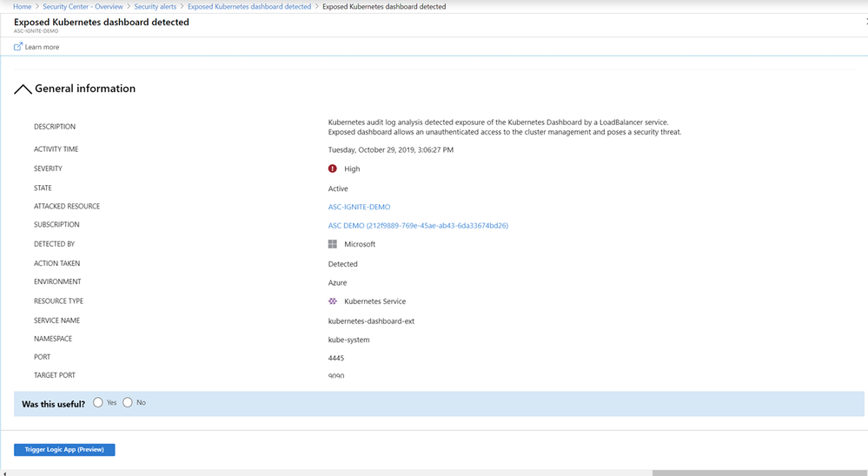Screen dimensions: 868x476
Task: Open first Exposed Kubernetes dashboard detected breadcrumb
Action: [x=249, y=7]
